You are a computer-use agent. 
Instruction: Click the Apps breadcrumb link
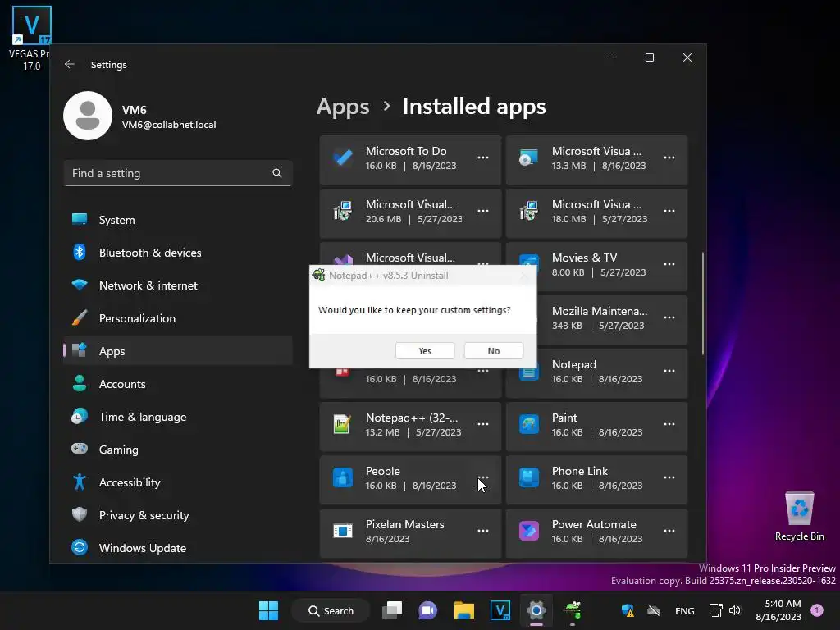pos(343,107)
